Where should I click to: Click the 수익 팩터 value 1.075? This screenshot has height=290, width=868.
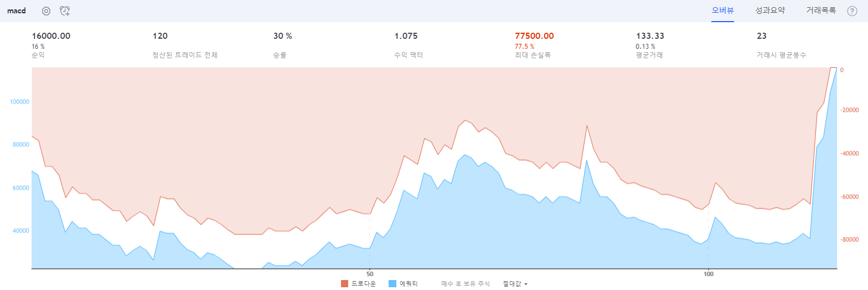[406, 36]
